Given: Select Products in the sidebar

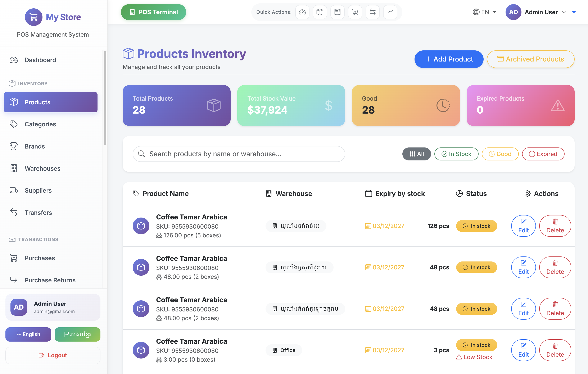Looking at the screenshot, I should 51,102.
